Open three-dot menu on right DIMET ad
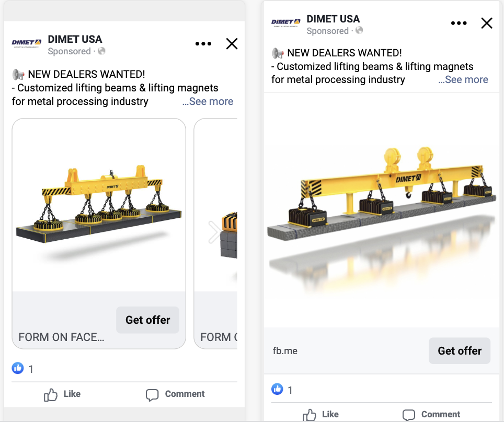Screen dimensions: 504x422 click(x=459, y=23)
